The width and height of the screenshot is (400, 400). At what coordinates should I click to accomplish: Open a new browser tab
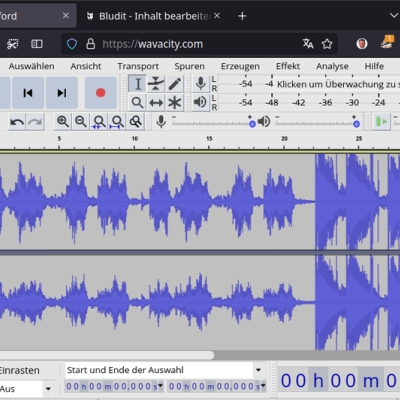(x=242, y=16)
